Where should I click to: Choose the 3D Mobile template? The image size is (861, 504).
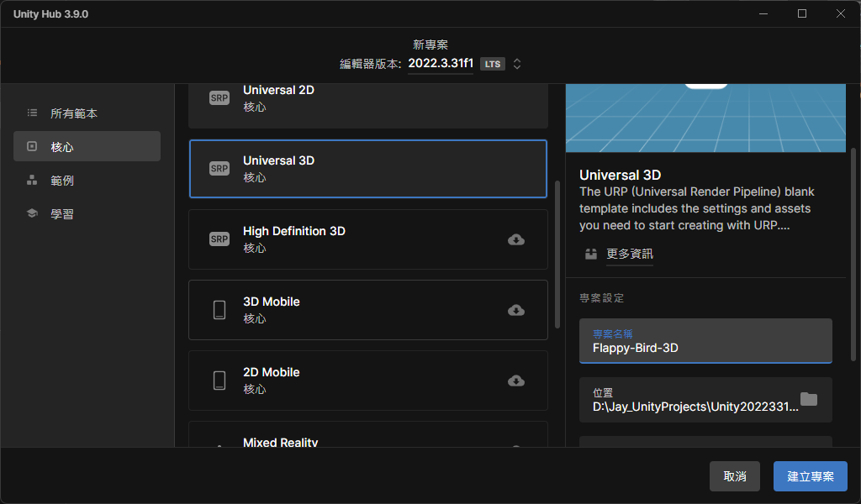(368, 310)
